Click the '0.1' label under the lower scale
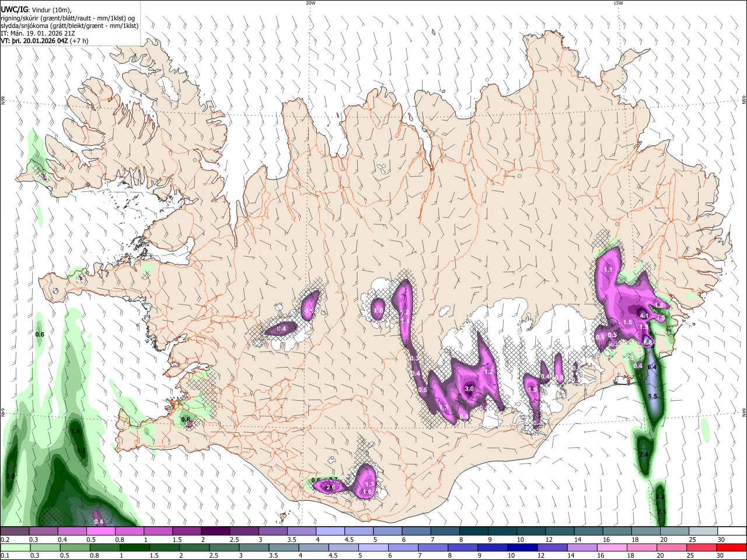747x560 pixels. [4, 555]
